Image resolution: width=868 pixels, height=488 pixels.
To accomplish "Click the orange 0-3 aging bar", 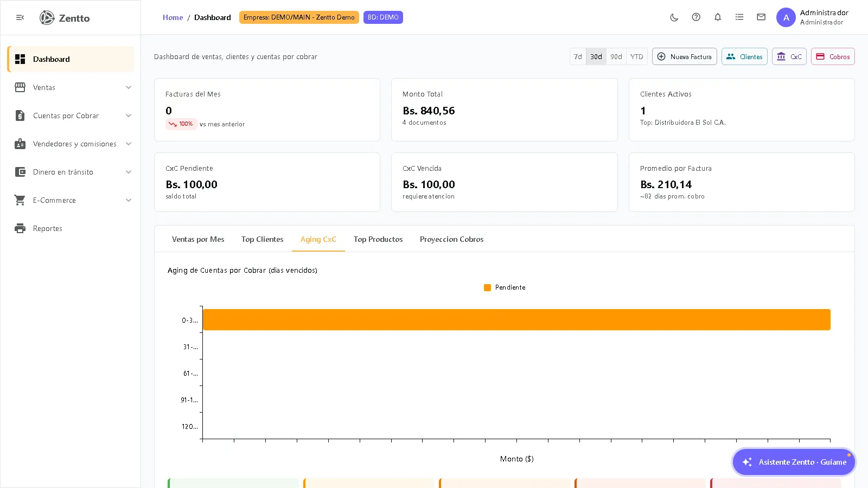I will (516, 320).
